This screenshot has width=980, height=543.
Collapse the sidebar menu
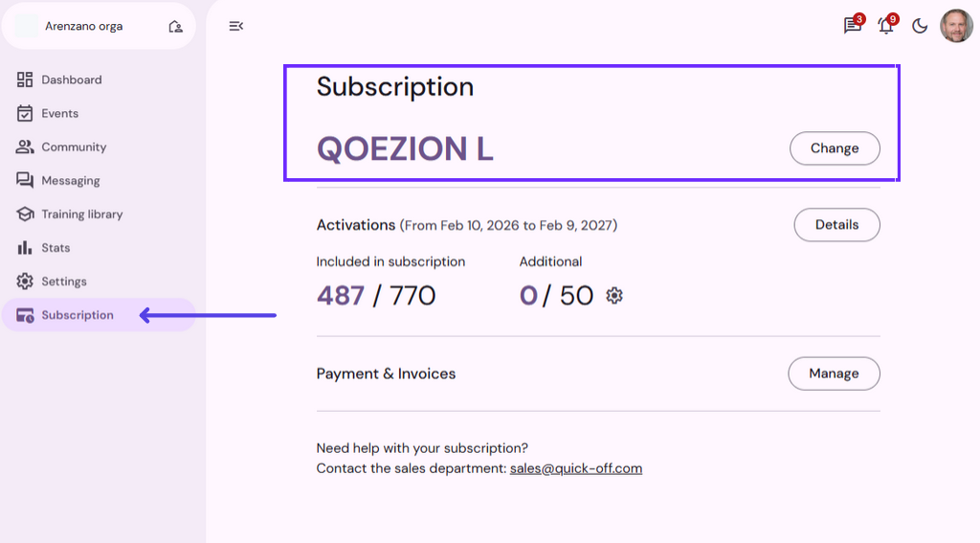pyautogui.click(x=235, y=26)
